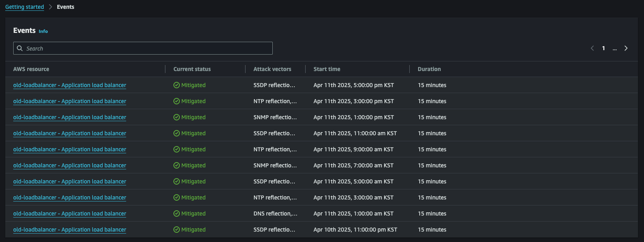Click Mitigated status text for 9:00:00 am event
The width and height of the screenshot is (644, 242).
pyautogui.click(x=193, y=149)
